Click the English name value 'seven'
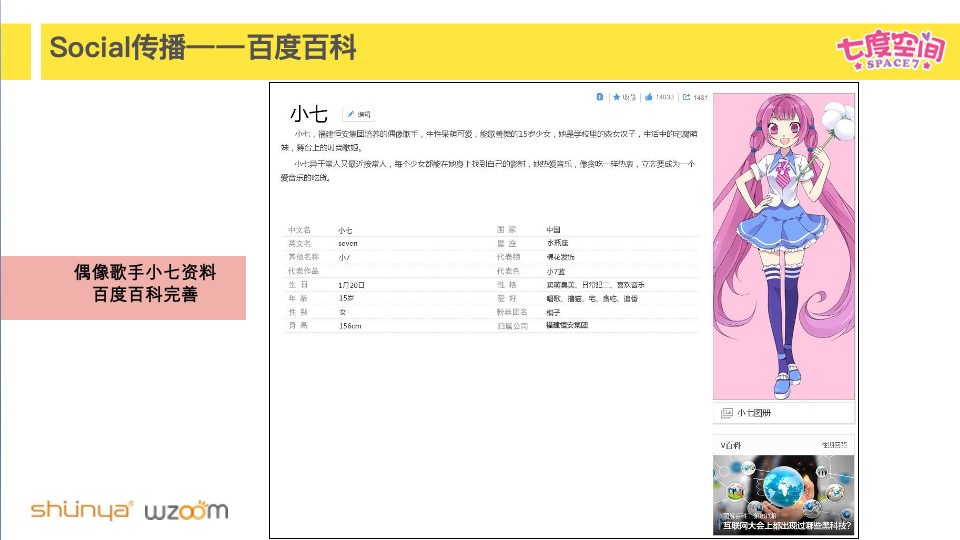The image size is (960, 540). (348, 244)
